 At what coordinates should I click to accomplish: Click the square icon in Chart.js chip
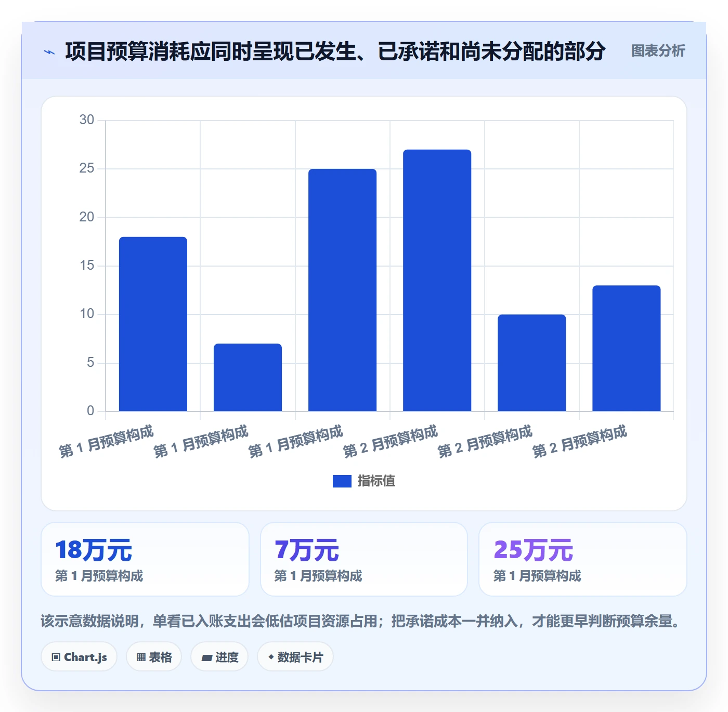pyautogui.click(x=56, y=657)
